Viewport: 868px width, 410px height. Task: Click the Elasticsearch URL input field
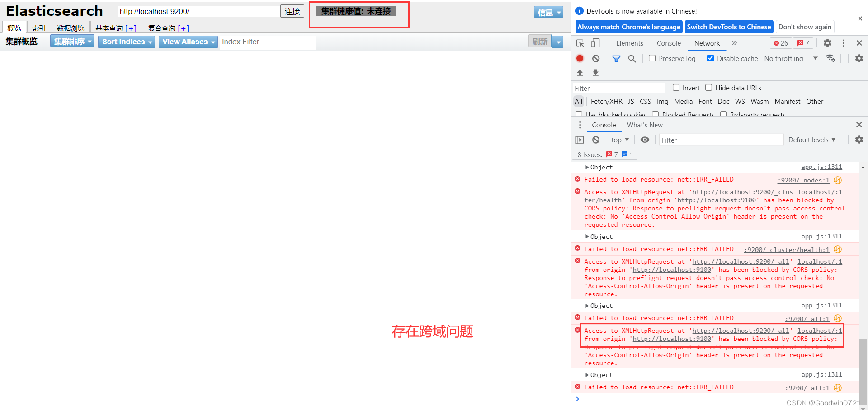click(198, 11)
